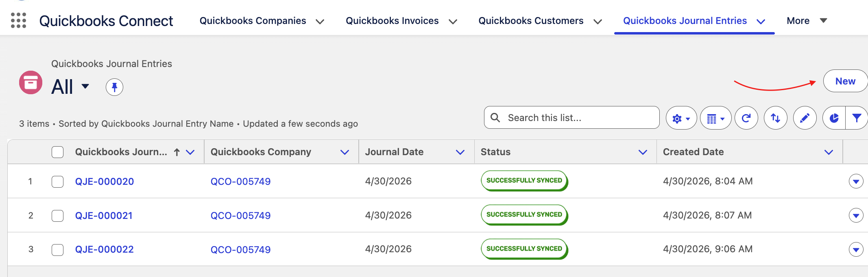Click Successfully Synced badge for QJE-000020
Image resolution: width=868 pixels, height=277 pixels.
pos(524,181)
